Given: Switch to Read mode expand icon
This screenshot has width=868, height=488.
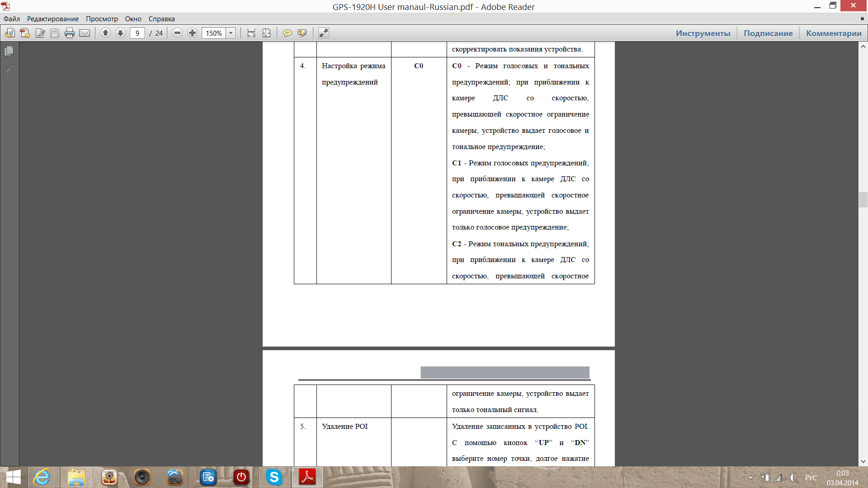Looking at the screenshot, I should click(x=324, y=33).
